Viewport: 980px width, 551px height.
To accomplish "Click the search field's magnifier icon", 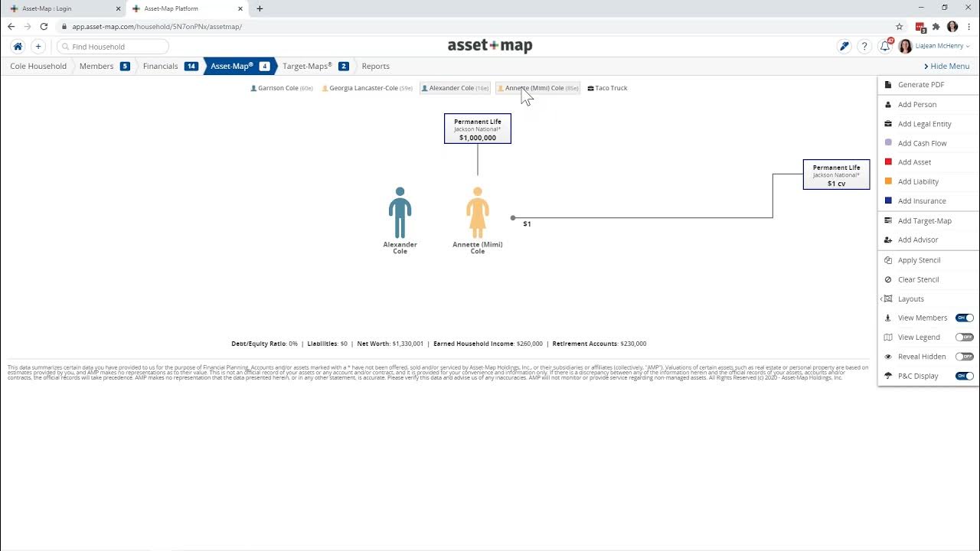I will click(65, 47).
